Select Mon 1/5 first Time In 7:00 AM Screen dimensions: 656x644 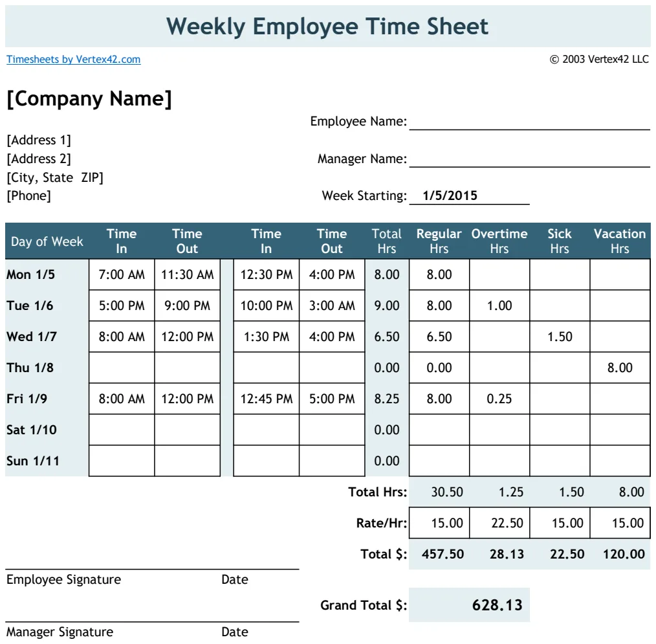[122, 274]
